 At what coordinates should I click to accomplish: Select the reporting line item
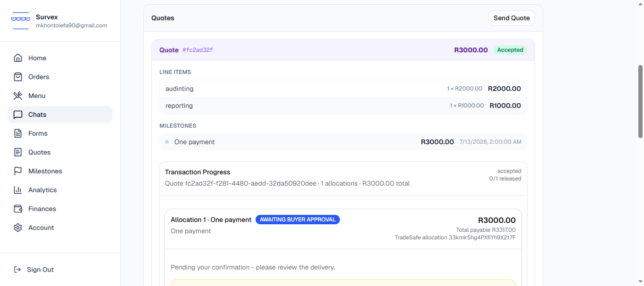click(x=343, y=106)
